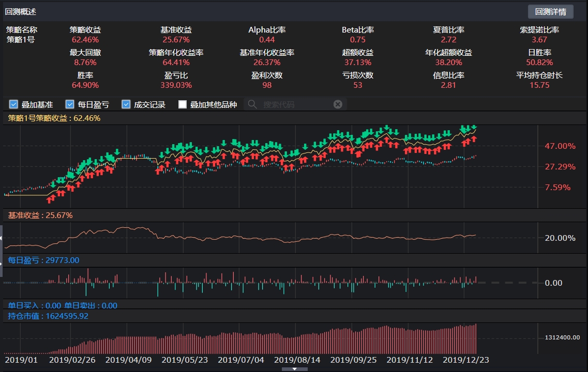
Task: Open the 回测详情 details view
Action: (550, 11)
